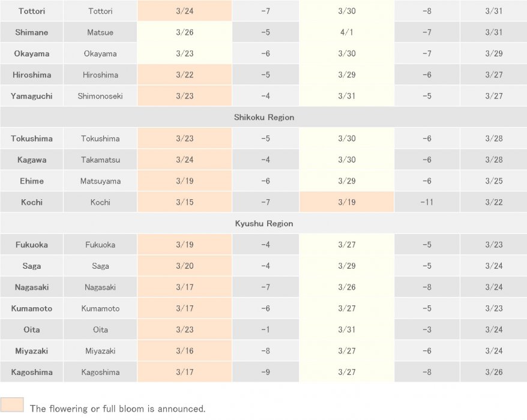This screenshot has width=527, height=420.
Task: Click the Shimonoseki city cell
Action: click(x=100, y=96)
